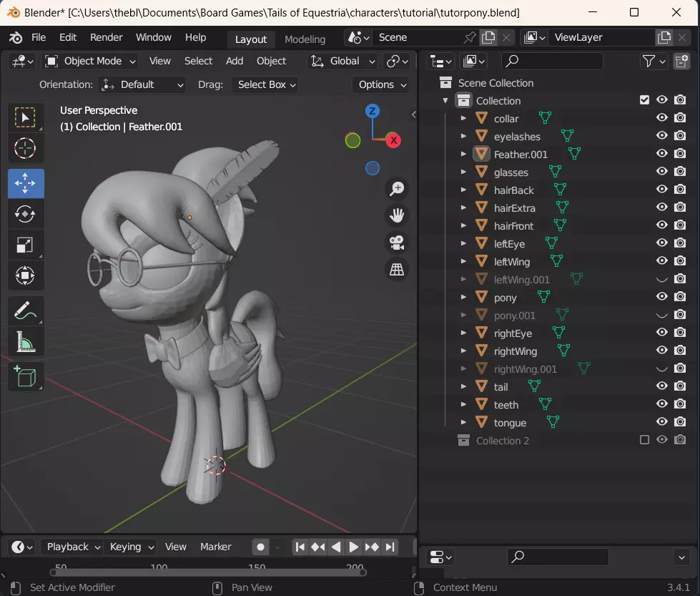The image size is (700, 596).
Task: Select the Annotate pencil tool
Action: coord(26,311)
